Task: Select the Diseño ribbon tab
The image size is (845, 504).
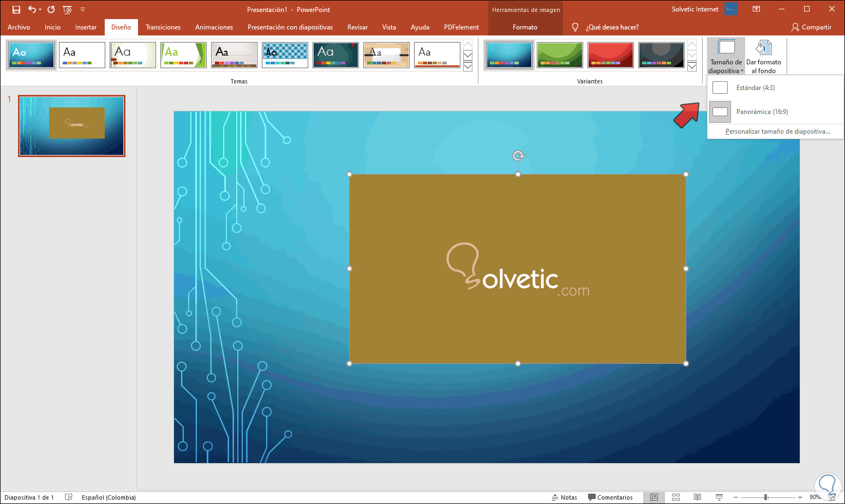Action: click(121, 27)
